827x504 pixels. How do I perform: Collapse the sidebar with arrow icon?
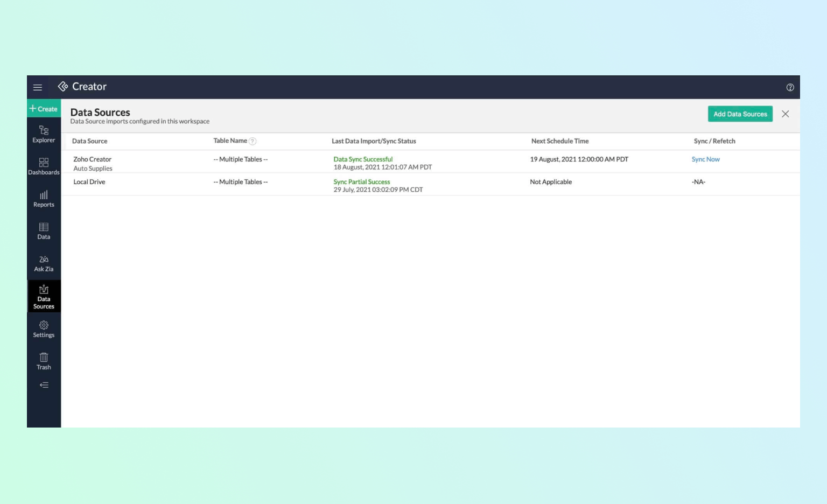44,385
